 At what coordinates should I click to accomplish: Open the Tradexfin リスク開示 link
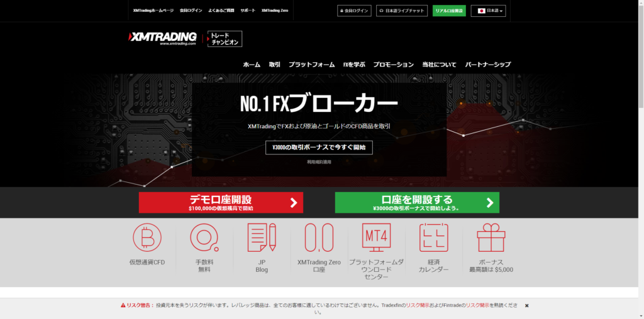[x=418, y=305]
